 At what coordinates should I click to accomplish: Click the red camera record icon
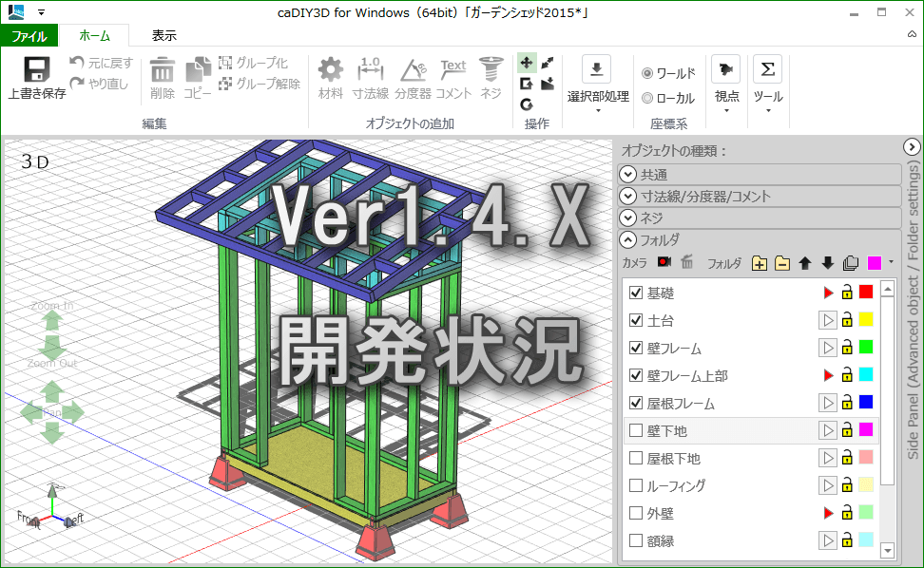(664, 262)
